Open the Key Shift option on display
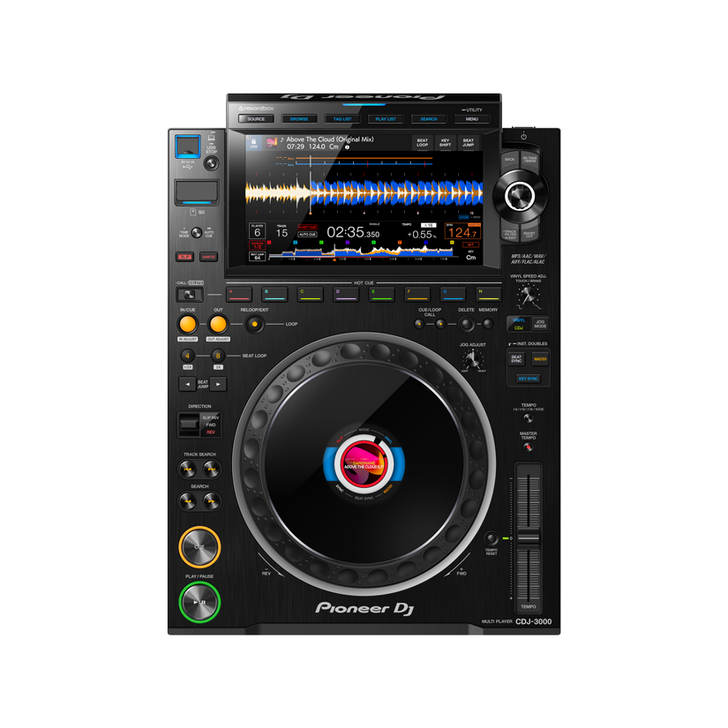 click(x=446, y=142)
